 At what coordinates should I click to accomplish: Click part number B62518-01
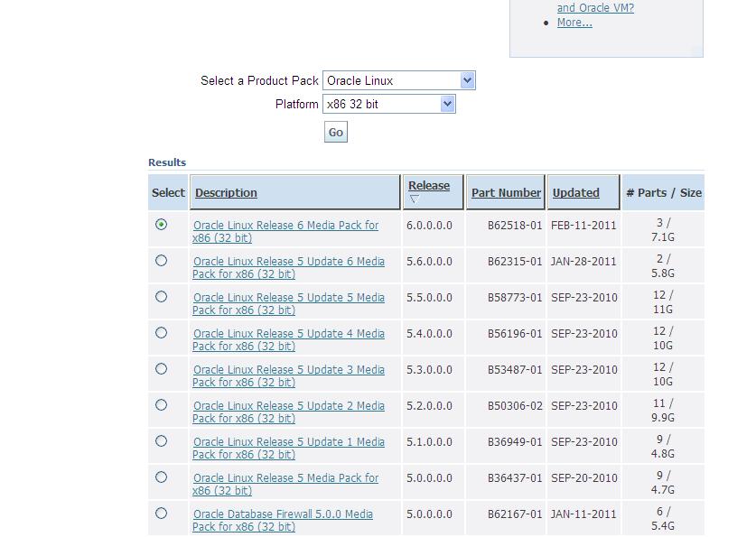pos(515,226)
